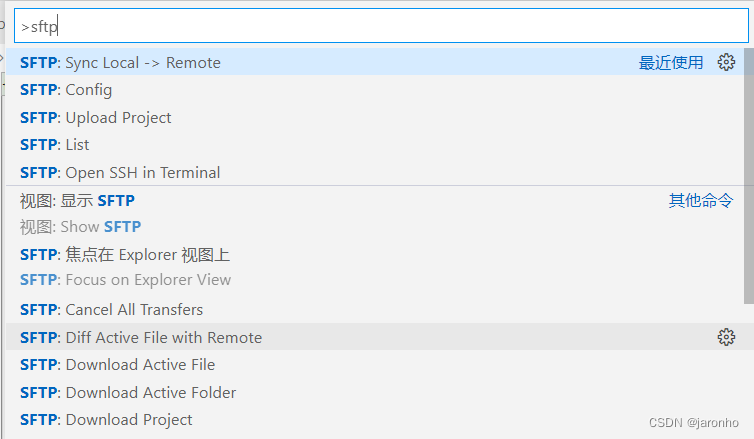Click the 最近使用 label
Viewport: 754px width, 439px height.
click(x=671, y=63)
